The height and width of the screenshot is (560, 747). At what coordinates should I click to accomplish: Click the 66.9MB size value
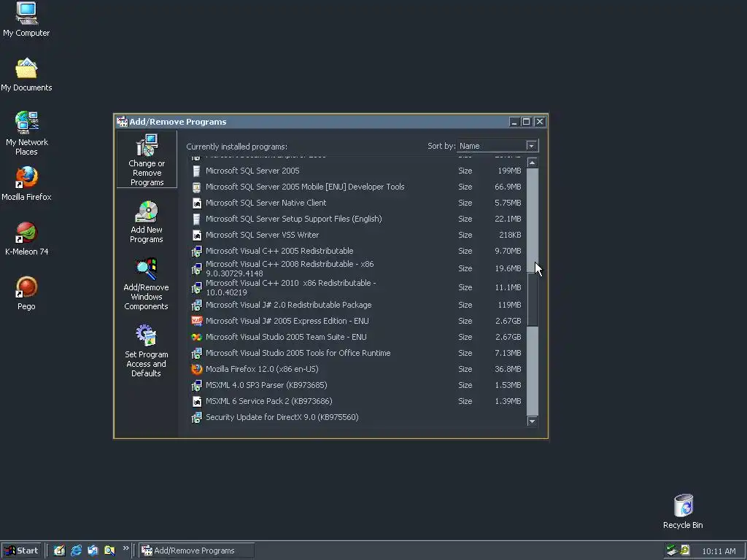click(x=508, y=187)
